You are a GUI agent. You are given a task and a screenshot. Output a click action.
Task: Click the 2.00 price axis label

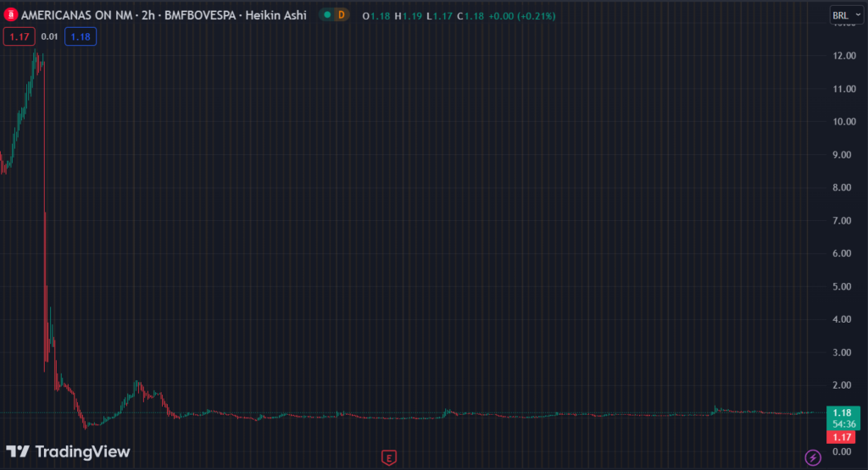(x=842, y=384)
